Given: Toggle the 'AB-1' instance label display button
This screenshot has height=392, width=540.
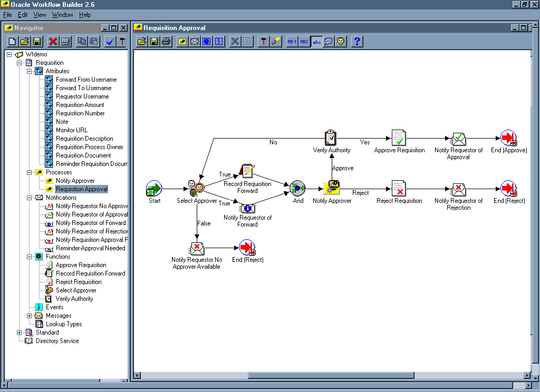Looking at the screenshot, I should click(292, 42).
